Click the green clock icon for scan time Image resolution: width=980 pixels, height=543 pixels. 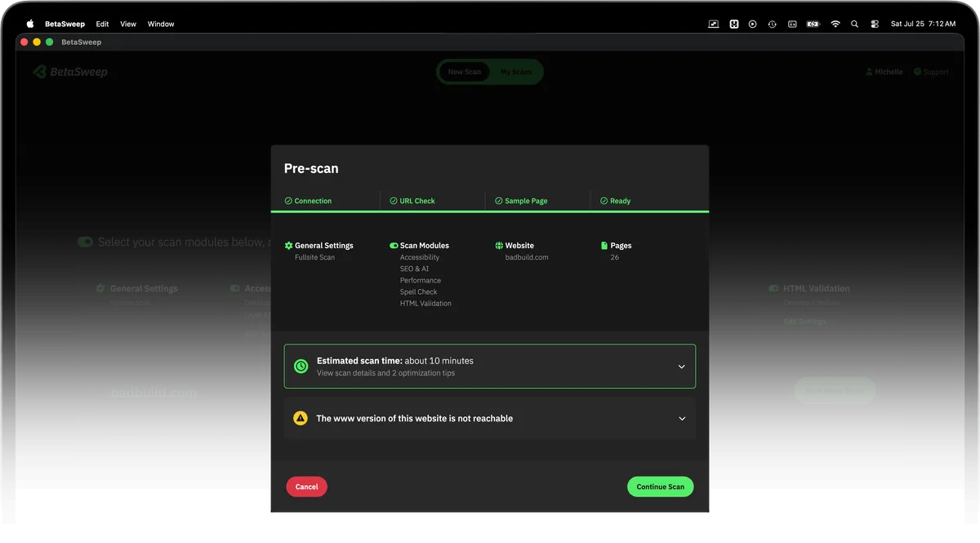(x=301, y=367)
